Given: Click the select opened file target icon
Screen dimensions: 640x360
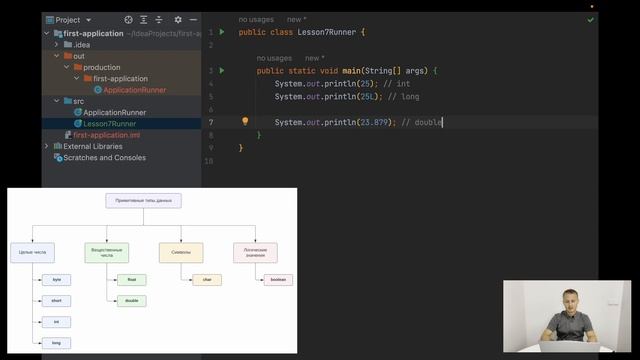Looking at the screenshot, I should (128, 20).
